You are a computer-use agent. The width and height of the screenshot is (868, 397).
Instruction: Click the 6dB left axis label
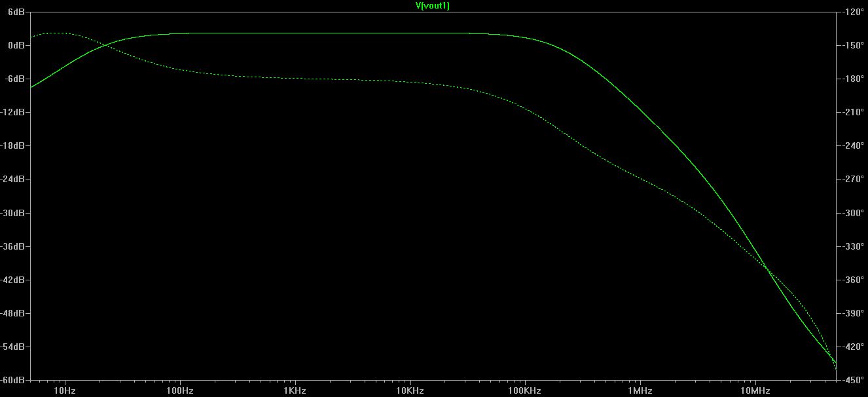[17, 12]
